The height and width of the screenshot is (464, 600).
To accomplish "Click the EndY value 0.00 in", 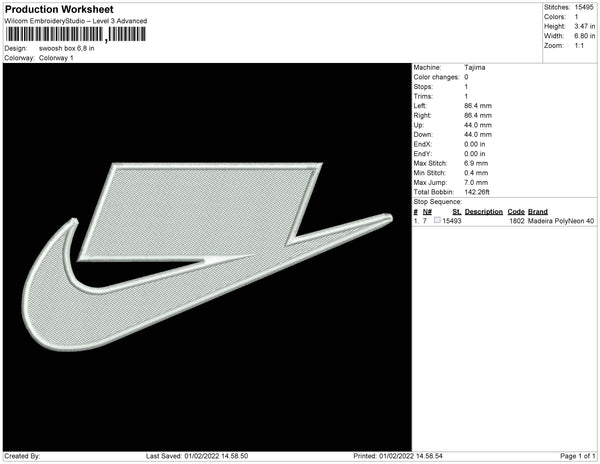I will pyautogui.click(x=474, y=154).
